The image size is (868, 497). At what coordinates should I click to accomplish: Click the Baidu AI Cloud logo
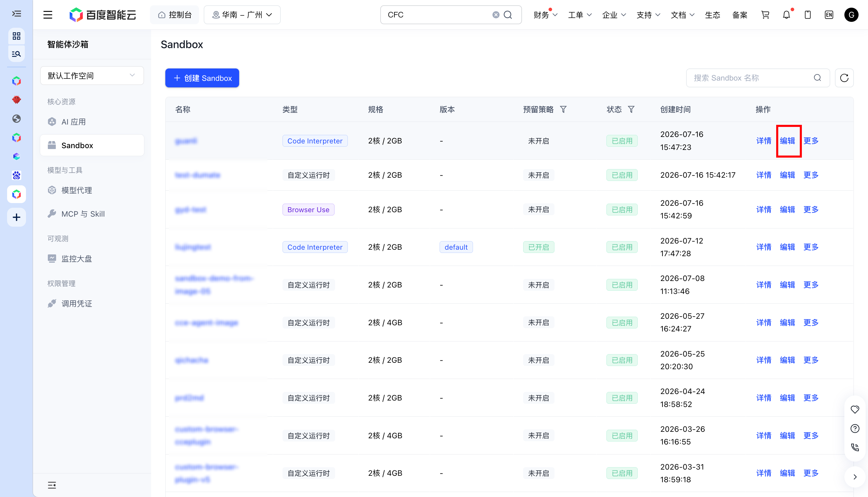102,15
